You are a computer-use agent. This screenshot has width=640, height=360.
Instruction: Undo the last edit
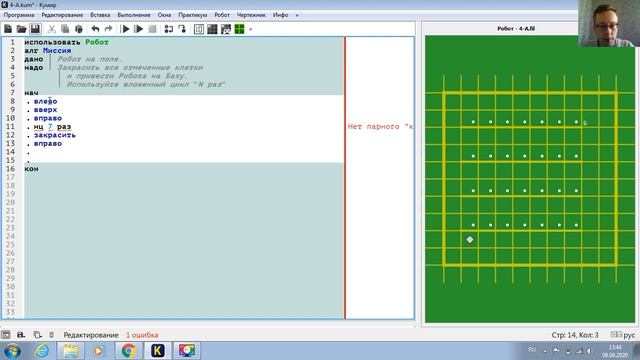[x=95, y=29]
